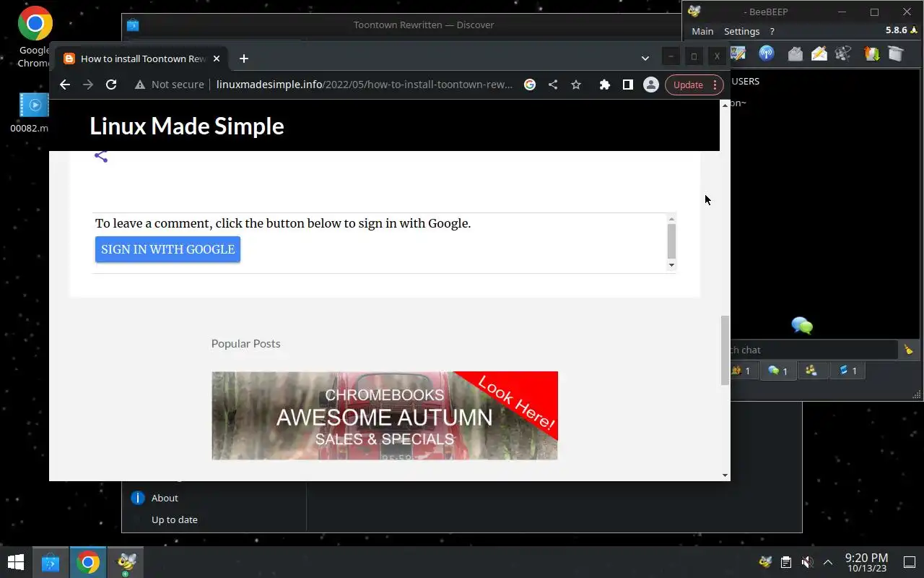924x578 pixels.
Task: Click the blog post share icon
Action: [101, 156]
